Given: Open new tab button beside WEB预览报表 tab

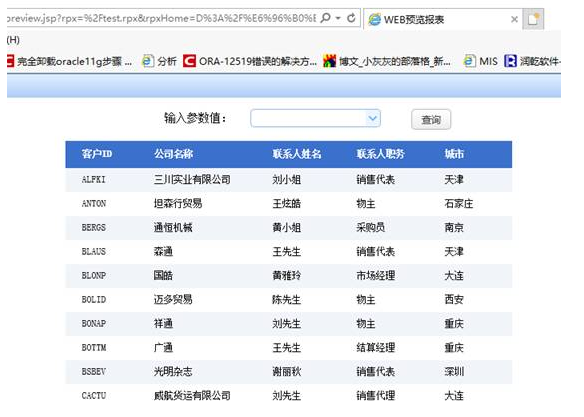Looking at the screenshot, I should [x=533, y=19].
